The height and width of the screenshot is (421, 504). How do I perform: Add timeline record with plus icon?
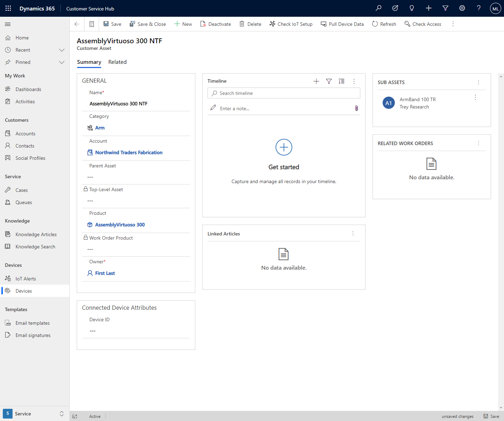(316, 81)
